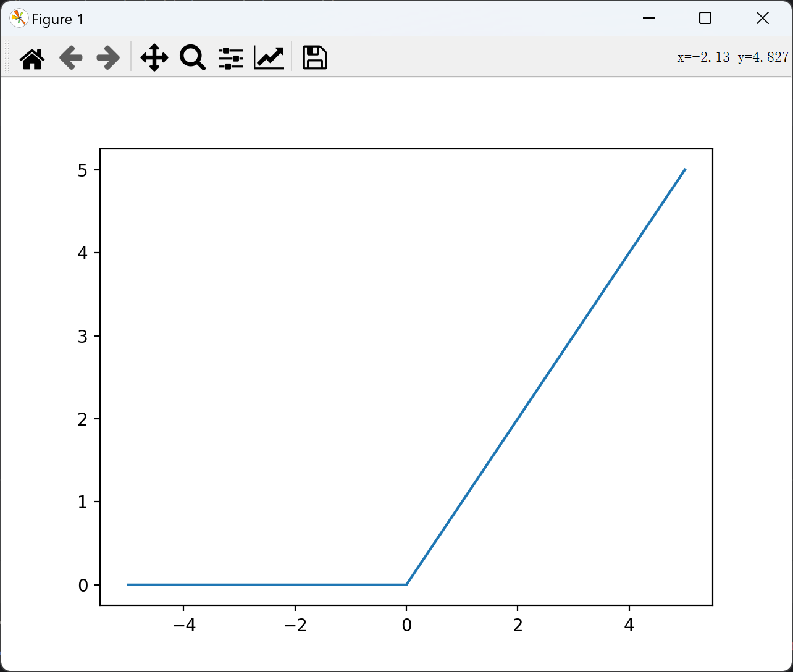Click the matplotlib logo in title bar
This screenshot has height=672, width=793.
19,19
